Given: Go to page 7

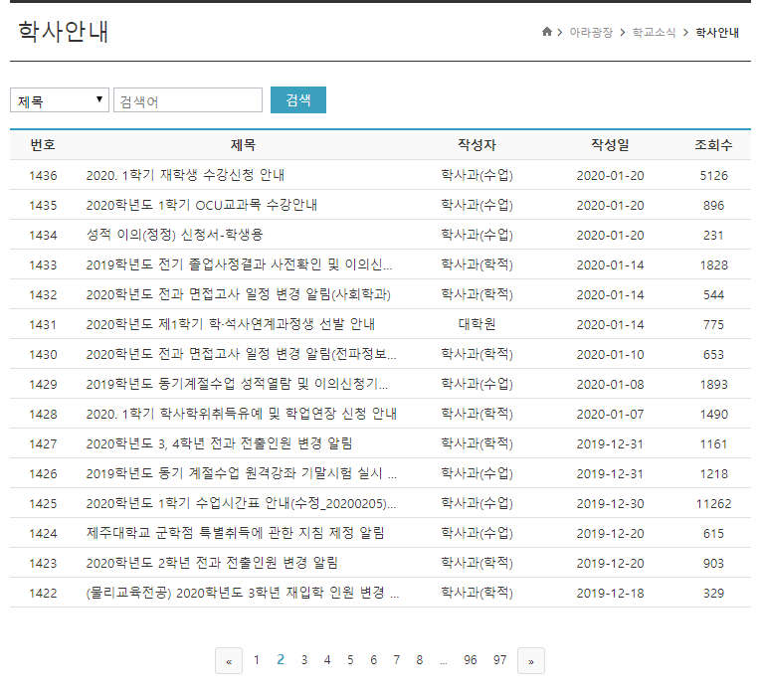Looking at the screenshot, I should [397, 660].
